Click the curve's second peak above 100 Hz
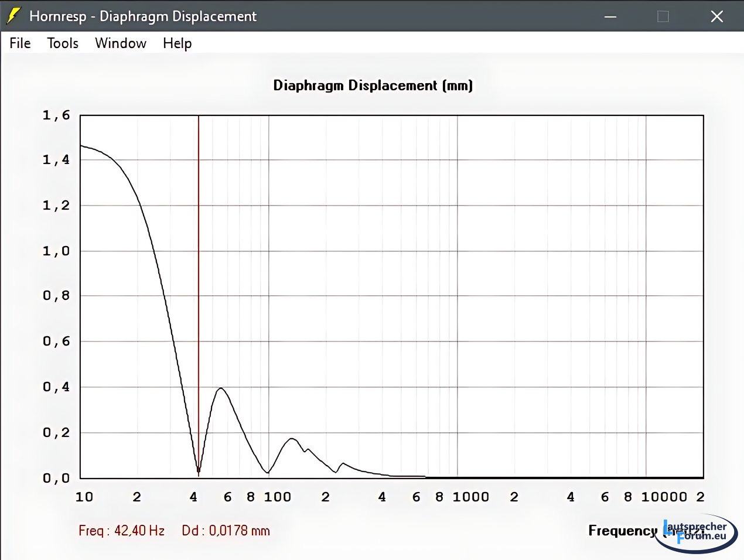Screen dimensions: 744x560 click(292, 439)
